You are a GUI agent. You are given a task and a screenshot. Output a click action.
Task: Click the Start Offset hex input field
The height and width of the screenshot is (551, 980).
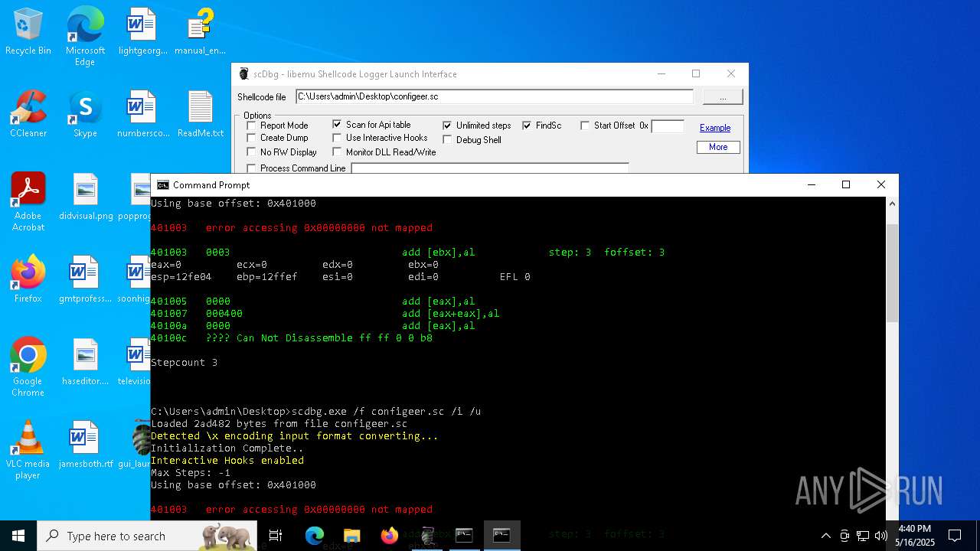pos(668,126)
